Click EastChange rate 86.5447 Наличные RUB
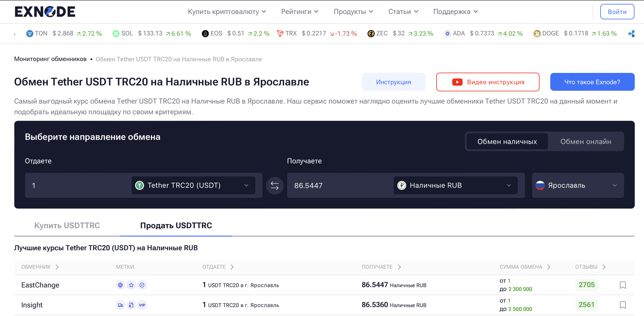The height and width of the screenshot is (316, 644). 394,285
